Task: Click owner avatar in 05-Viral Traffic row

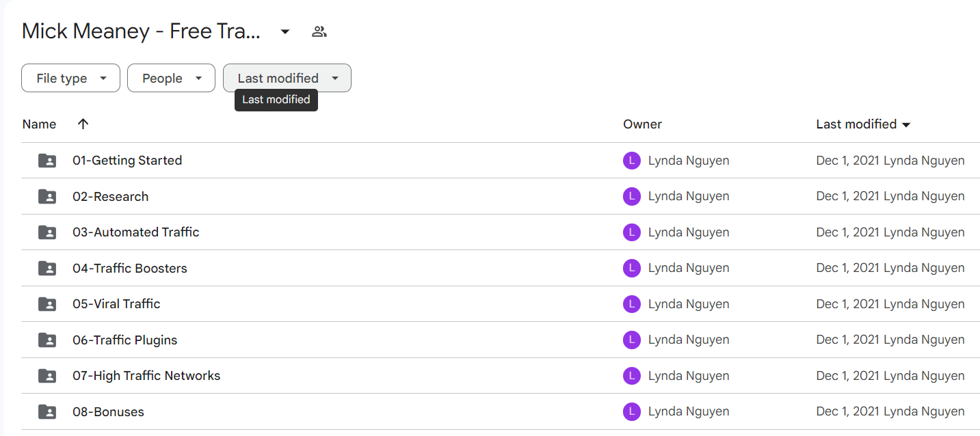Action: [x=631, y=304]
